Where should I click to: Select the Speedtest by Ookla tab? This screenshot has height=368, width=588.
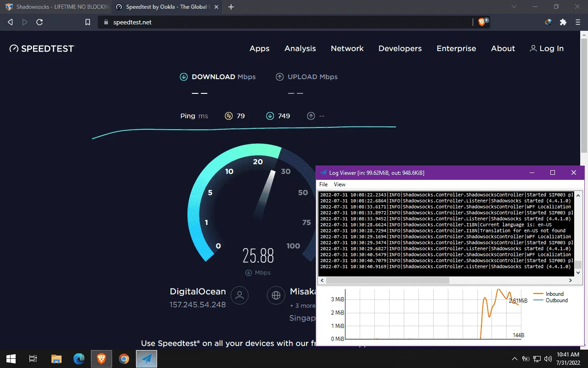click(x=167, y=7)
